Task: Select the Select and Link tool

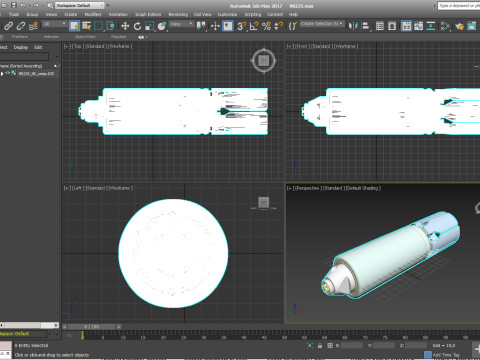Action: tap(8, 26)
